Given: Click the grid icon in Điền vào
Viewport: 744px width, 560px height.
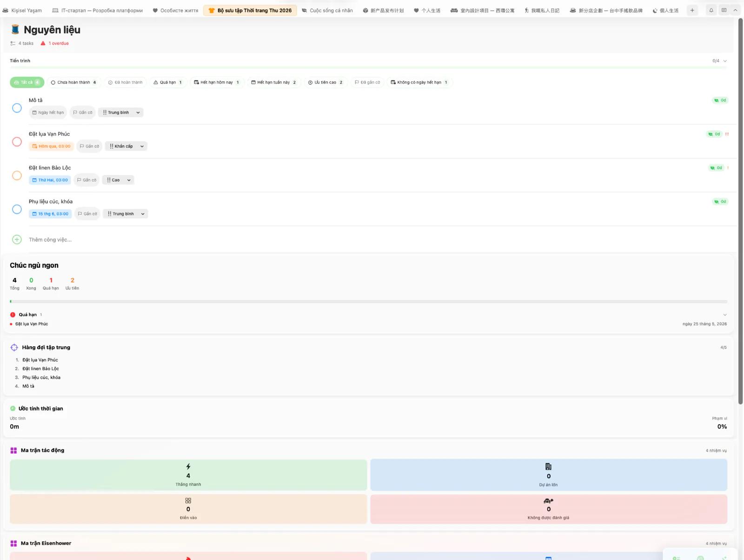Looking at the screenshot, I should point(188,501).
